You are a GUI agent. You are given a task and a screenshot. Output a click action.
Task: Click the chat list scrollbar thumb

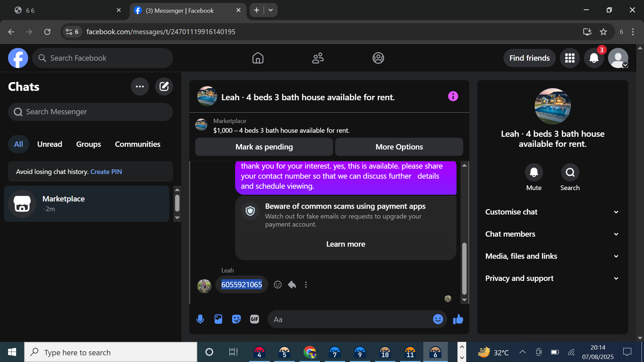(x=177, y=203)
